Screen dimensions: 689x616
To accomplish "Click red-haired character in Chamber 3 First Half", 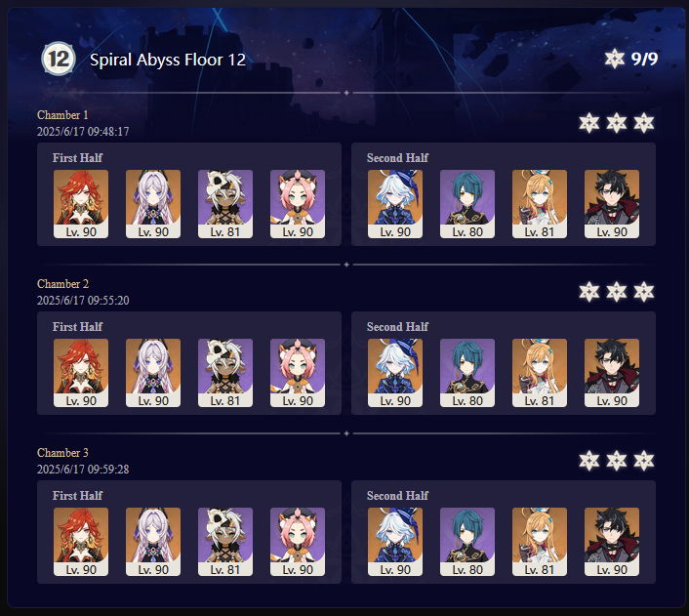I will 81,542.
